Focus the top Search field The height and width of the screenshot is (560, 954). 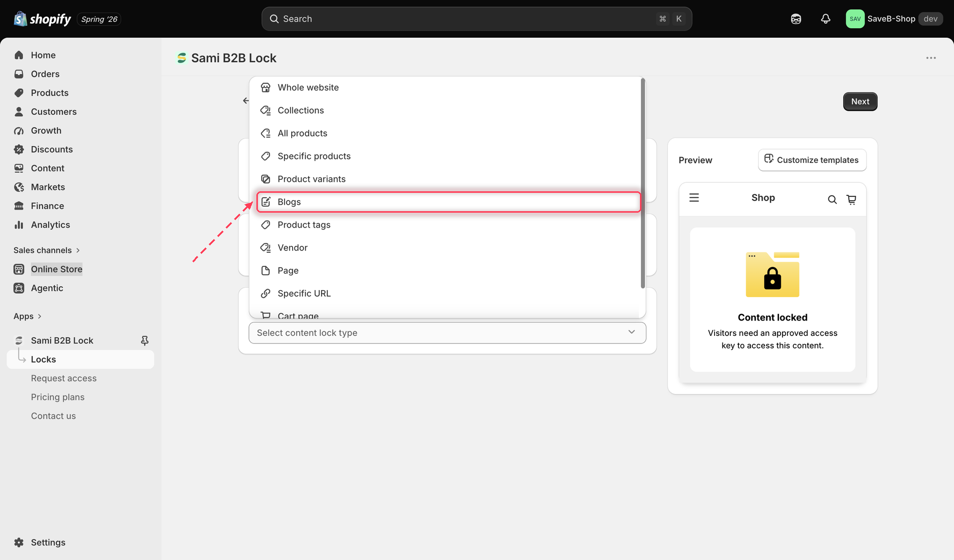tap(477, 19)
